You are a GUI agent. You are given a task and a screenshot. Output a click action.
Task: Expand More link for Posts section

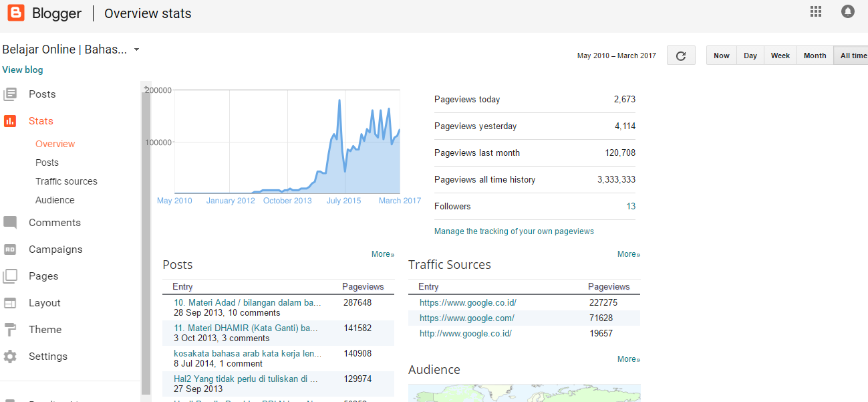(383, 254)
